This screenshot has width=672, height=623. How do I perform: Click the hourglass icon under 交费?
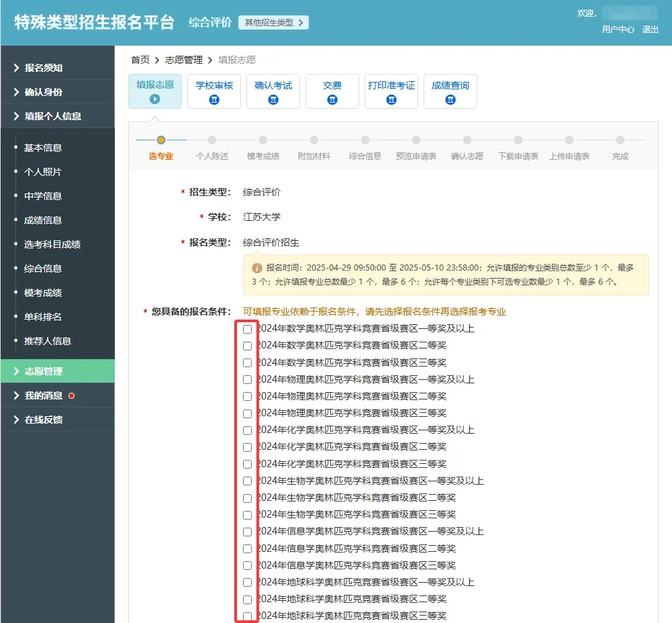pos(332,100)
